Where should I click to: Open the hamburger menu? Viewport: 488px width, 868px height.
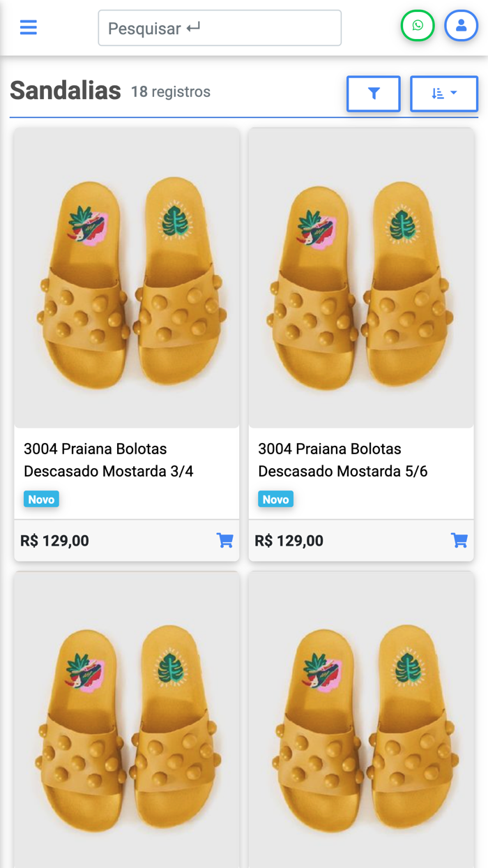click(x=28, y=27)
